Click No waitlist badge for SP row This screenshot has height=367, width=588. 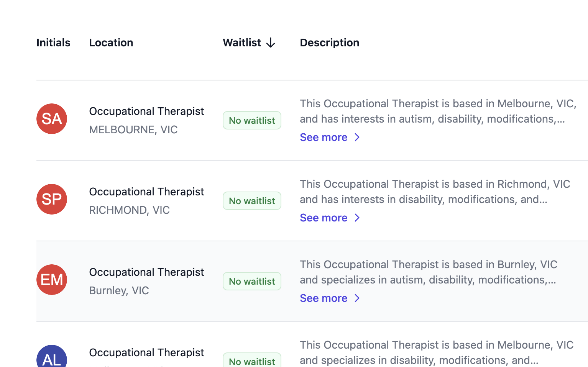252,201
